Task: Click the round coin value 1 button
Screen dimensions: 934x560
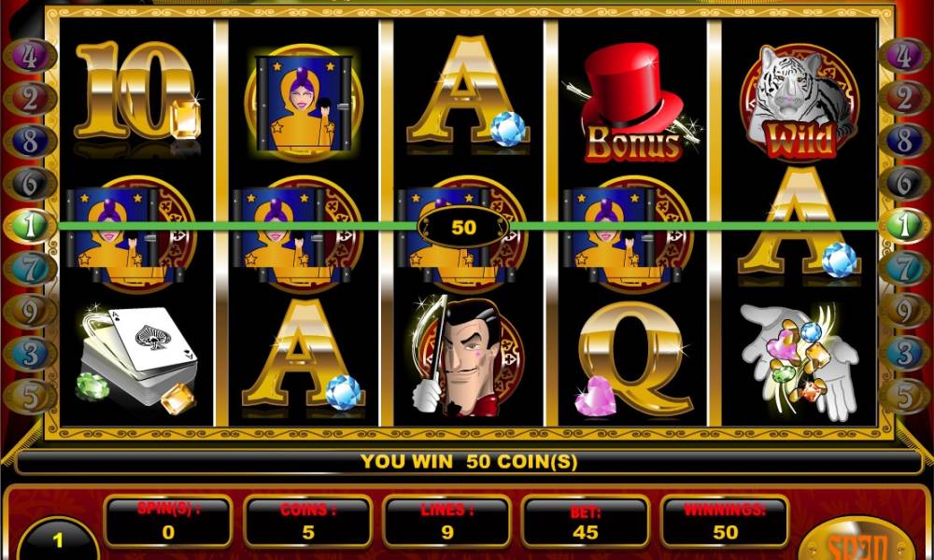Action: [x=58, y=539]
